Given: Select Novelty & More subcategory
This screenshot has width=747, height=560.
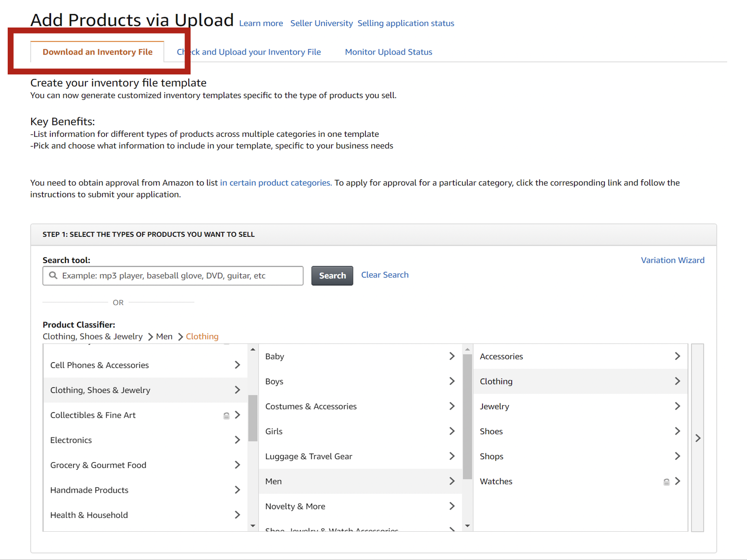Looking at the screenshot, I should click(360, 506).
